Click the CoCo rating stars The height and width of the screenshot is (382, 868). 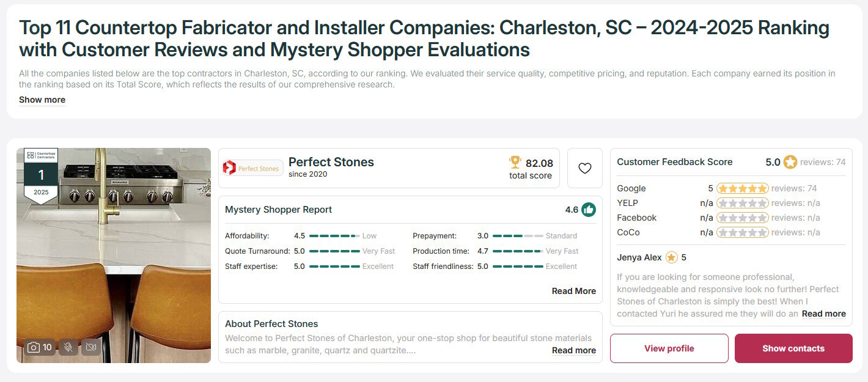pos(742,232)
